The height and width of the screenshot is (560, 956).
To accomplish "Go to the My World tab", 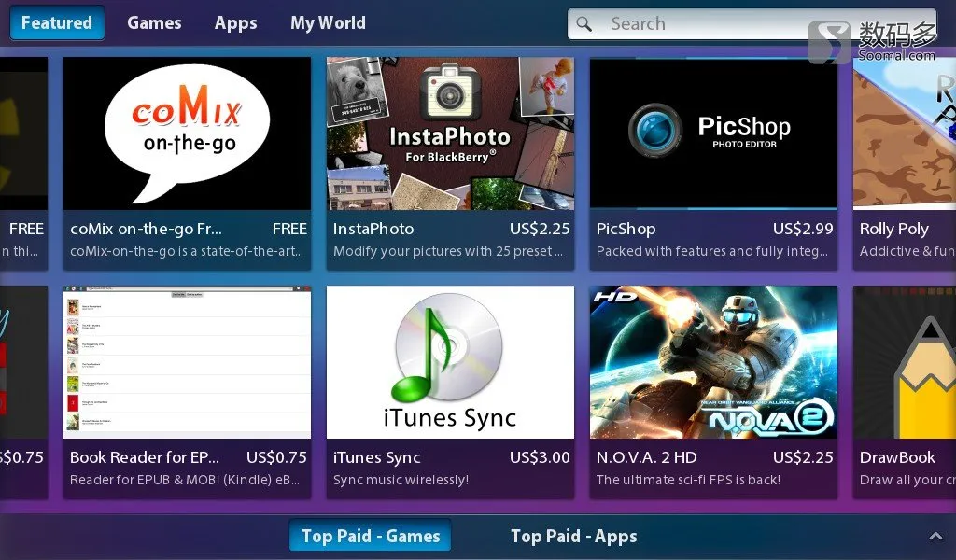I will tap(328, 23).
